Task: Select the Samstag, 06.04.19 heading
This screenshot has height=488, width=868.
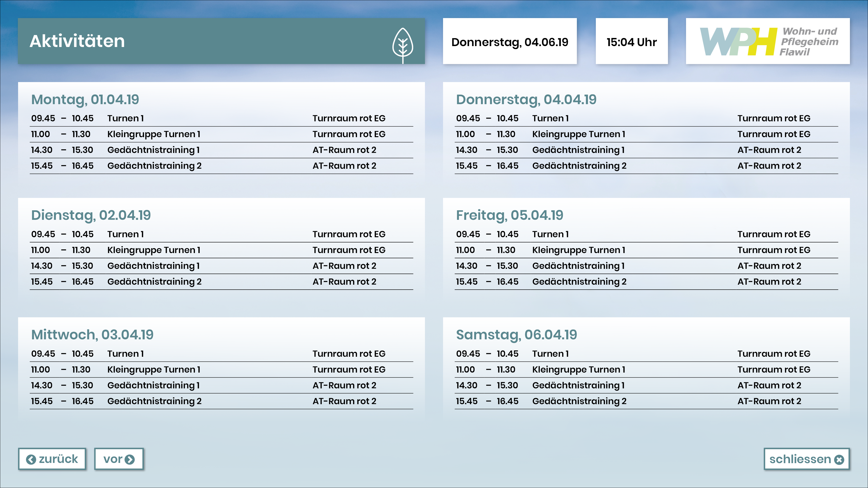Action: click(x=516, y=334)
